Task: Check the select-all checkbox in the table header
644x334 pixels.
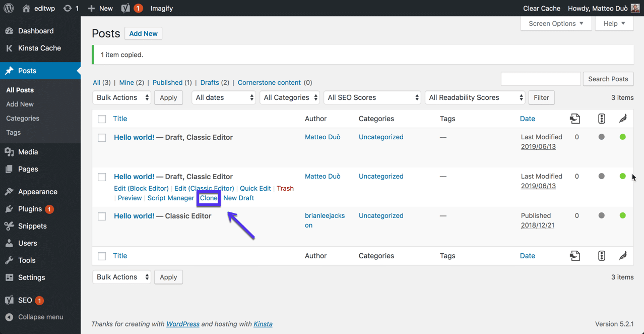Action: point(102,119)
